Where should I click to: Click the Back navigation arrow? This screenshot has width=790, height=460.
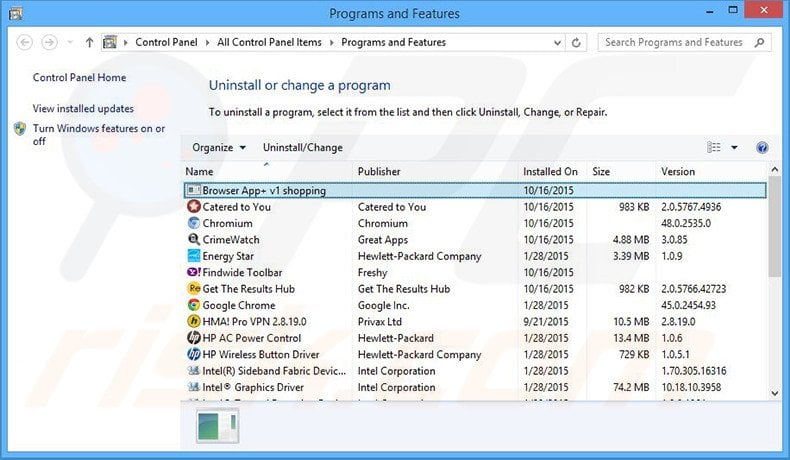point(25,42)
